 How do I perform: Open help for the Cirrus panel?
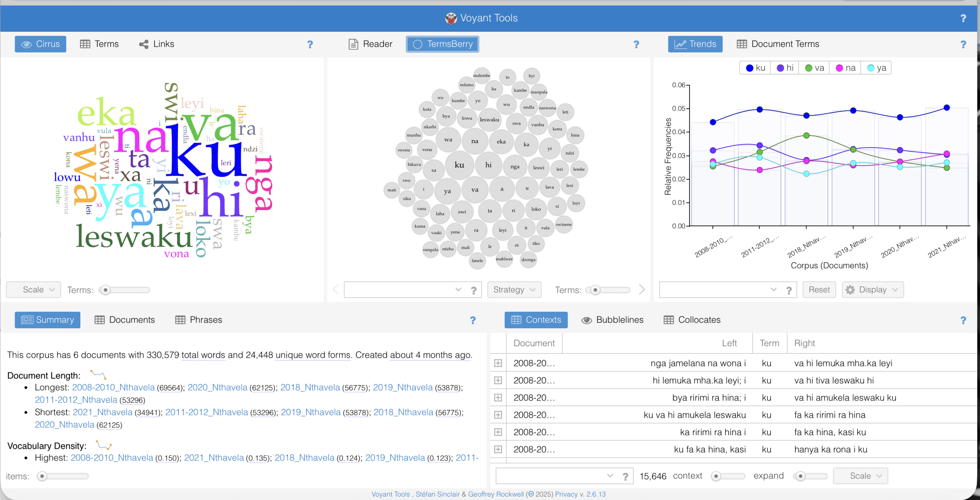(310, 44)
